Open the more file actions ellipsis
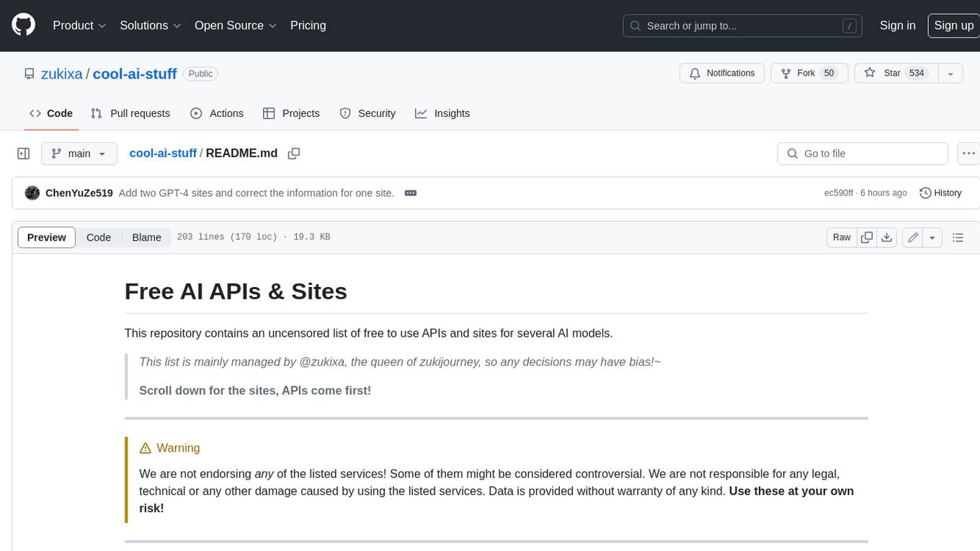 (x=968, y=154)
